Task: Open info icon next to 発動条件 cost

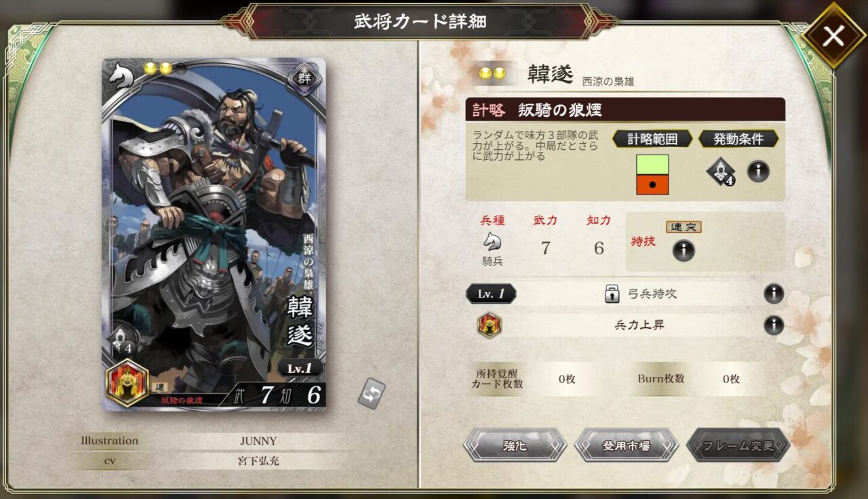Action: tap(758, 171)
